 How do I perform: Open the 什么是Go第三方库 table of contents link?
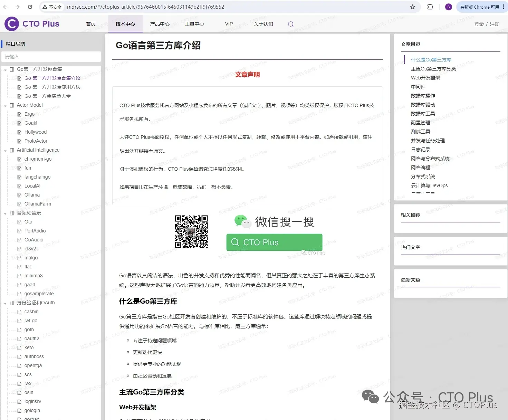(431, 59)
